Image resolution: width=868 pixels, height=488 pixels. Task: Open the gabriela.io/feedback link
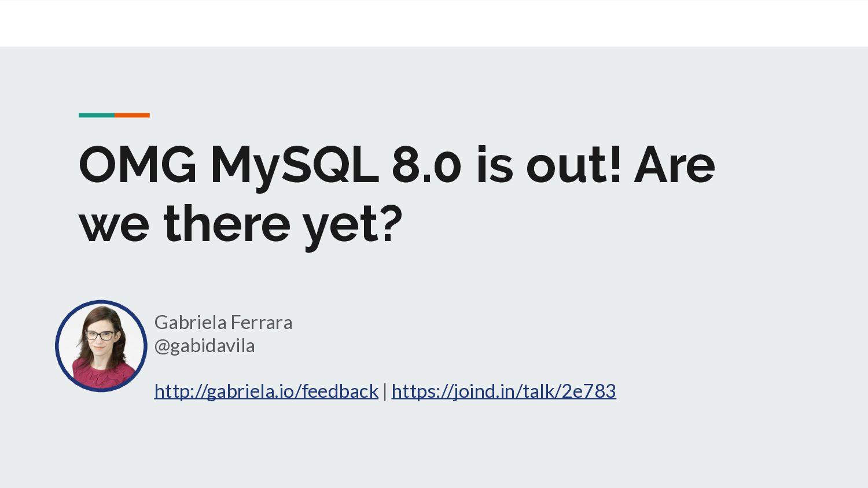pos(266,391)
